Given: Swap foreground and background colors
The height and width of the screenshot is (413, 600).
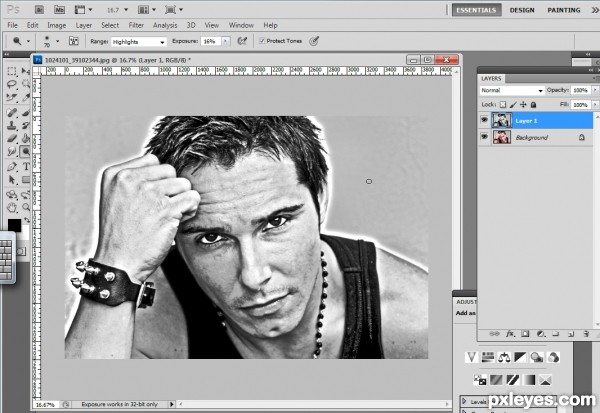Looking at the screenshot, I should 27,220.
